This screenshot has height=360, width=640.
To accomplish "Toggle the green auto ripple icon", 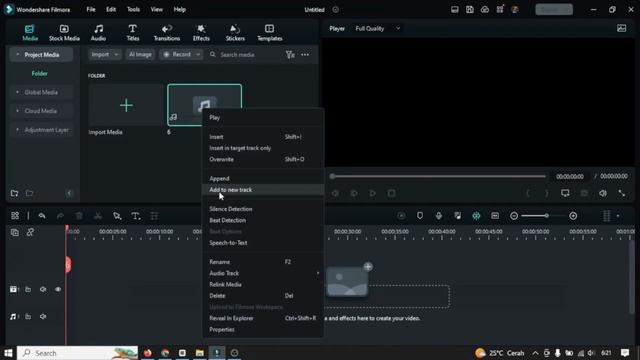I will click(x=476, y=216).
